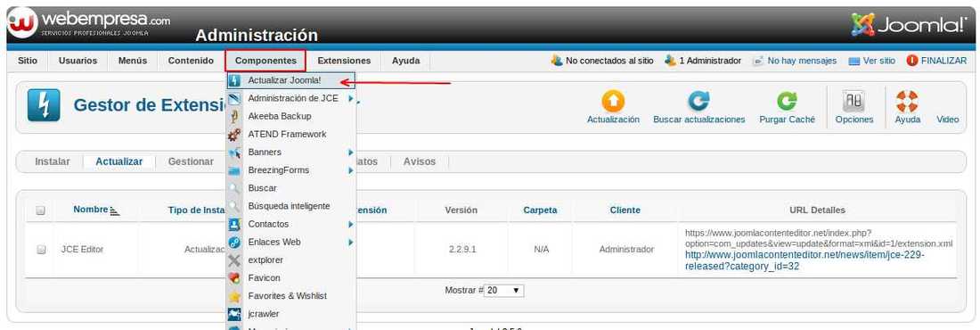Click the ATEND Framework menu icon

tap(234, 134)
